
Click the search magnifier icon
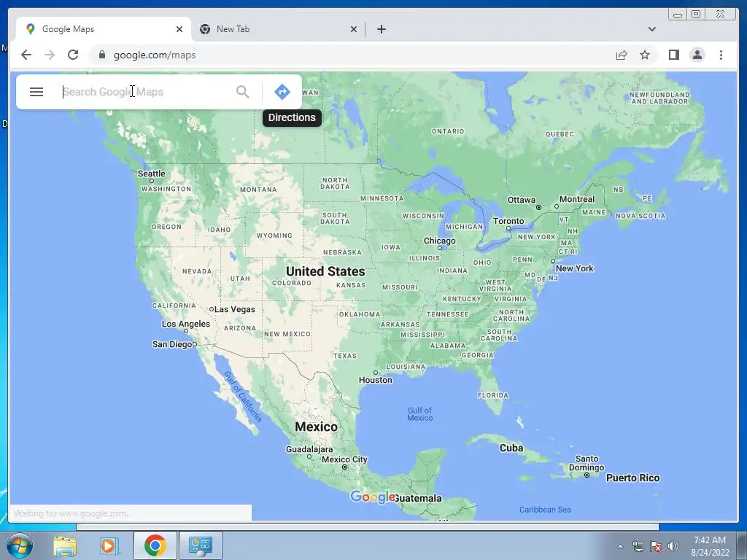pyautogui.click(x=242, y=92)
